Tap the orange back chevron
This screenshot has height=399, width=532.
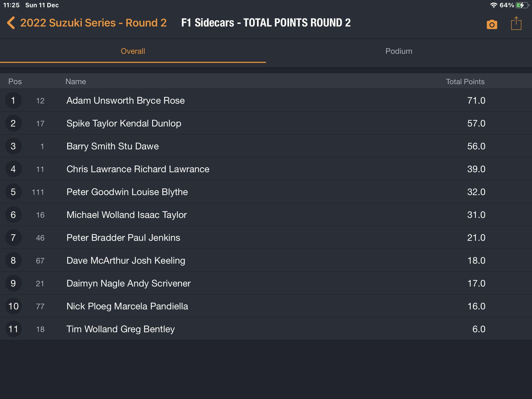click(11, 23)
